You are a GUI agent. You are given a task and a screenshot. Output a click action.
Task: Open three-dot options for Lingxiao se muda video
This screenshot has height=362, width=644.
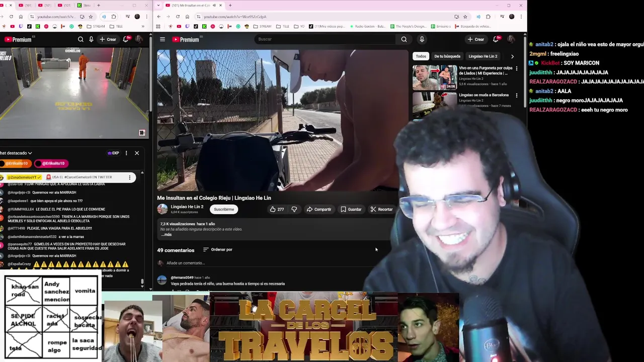516,95
